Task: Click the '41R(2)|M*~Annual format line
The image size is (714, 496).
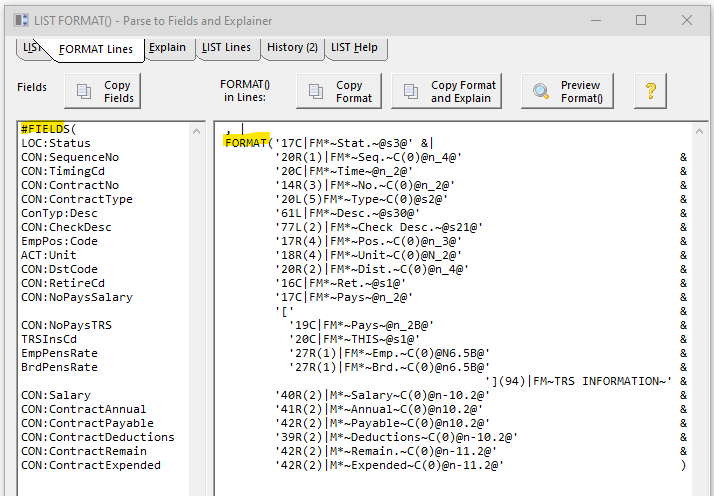Action: coord(379,409)
